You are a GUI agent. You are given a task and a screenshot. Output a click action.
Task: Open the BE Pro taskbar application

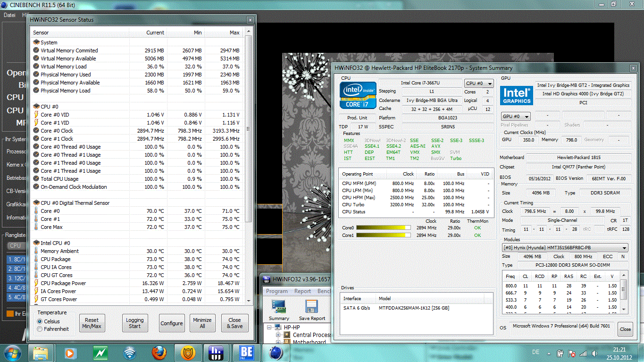[x=246, y=353]
